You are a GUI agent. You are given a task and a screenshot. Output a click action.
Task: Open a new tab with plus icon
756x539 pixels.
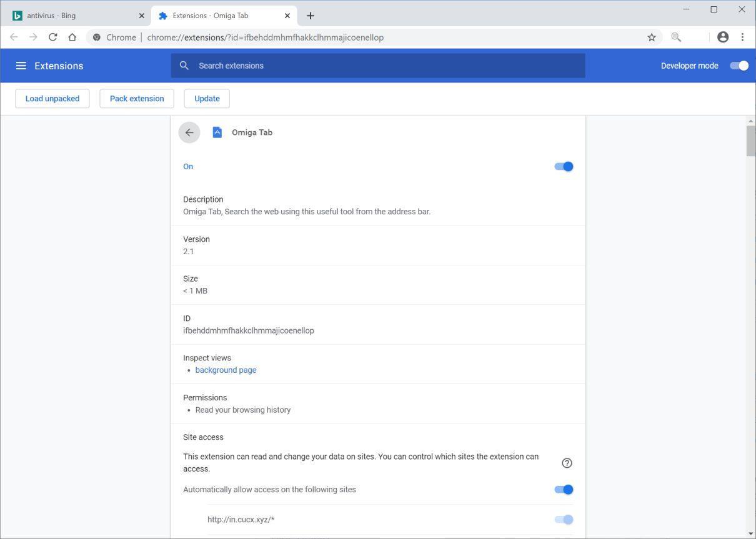click(311, 16)
